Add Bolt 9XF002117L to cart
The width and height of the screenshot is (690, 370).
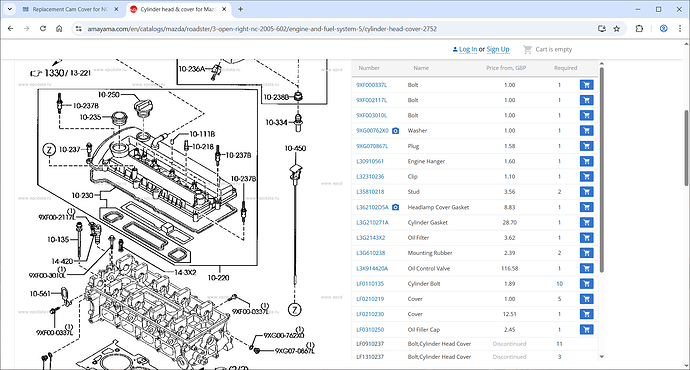586,100
